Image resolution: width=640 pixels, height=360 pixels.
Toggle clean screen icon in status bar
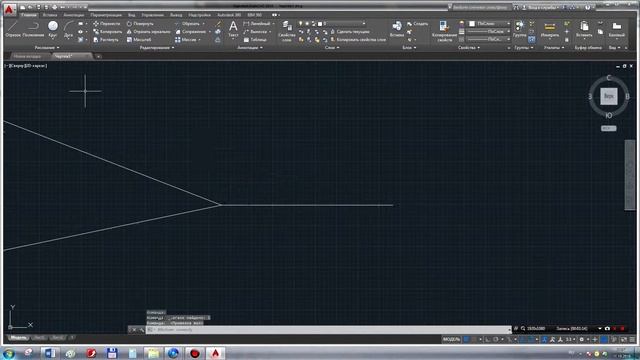point(624,339)
